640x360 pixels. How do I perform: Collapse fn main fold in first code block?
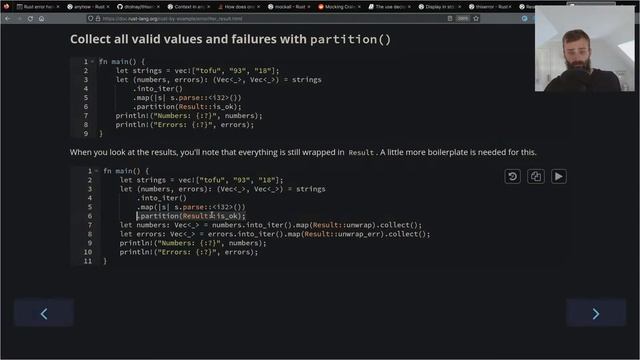click(93, 62)
